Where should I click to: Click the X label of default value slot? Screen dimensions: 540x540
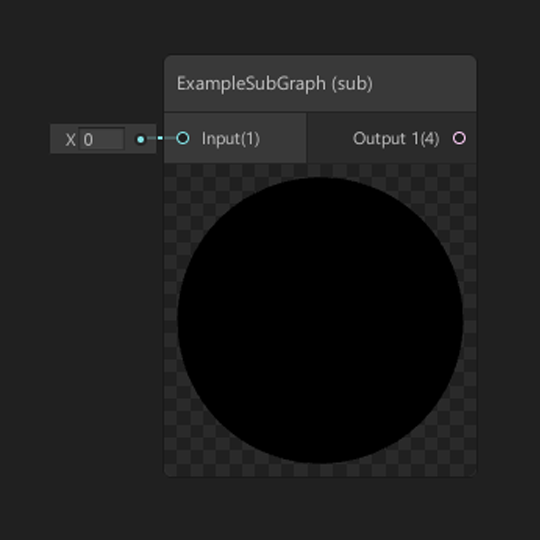tap(70, 139)
